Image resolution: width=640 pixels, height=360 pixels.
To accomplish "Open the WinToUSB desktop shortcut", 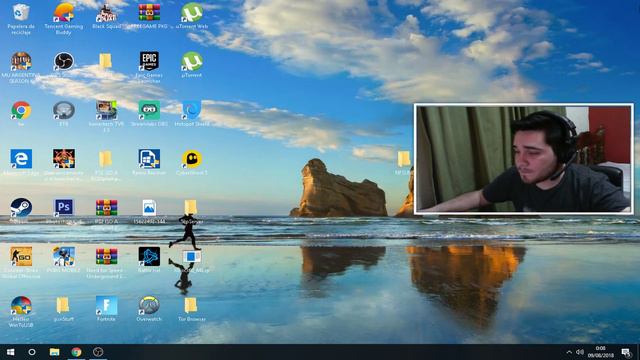I will click(21, 305).
